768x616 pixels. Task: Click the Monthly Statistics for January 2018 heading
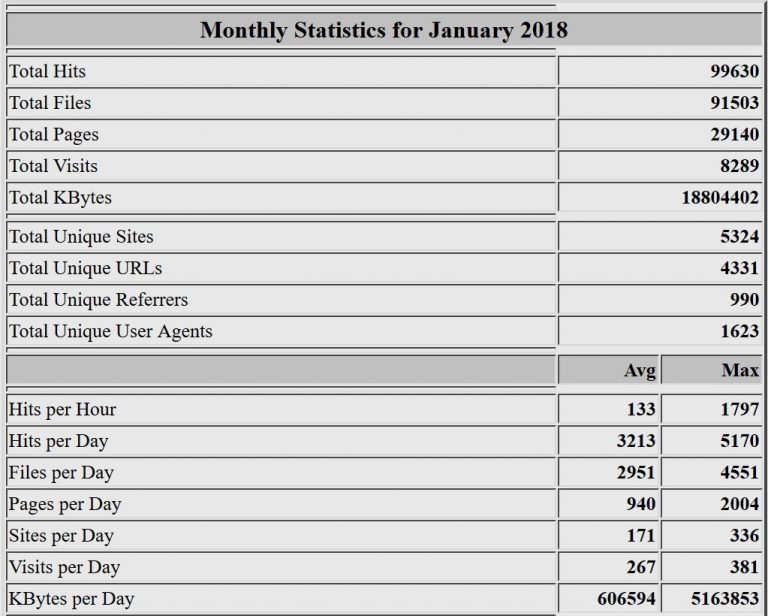(383, 29)
